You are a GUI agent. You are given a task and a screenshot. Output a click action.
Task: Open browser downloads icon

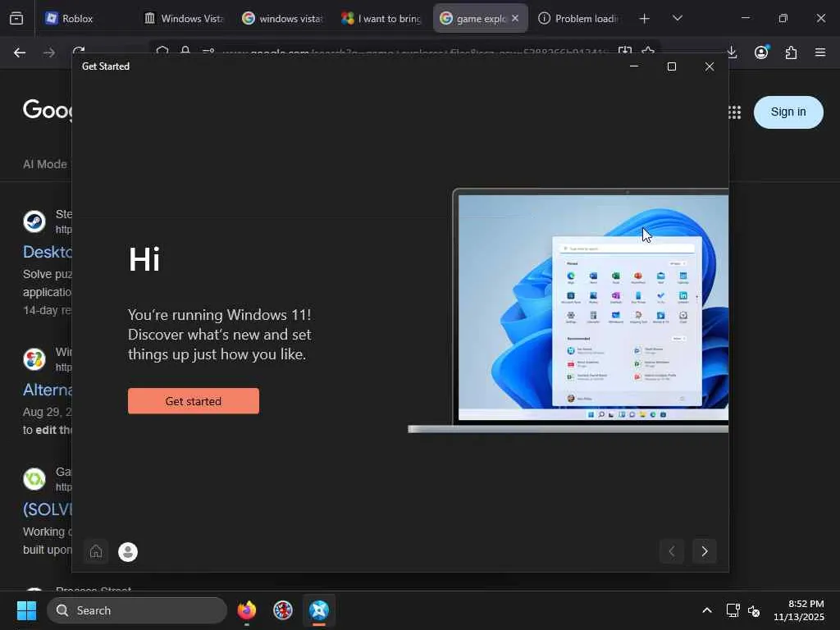pyautogui.click(x=732, y=52)
